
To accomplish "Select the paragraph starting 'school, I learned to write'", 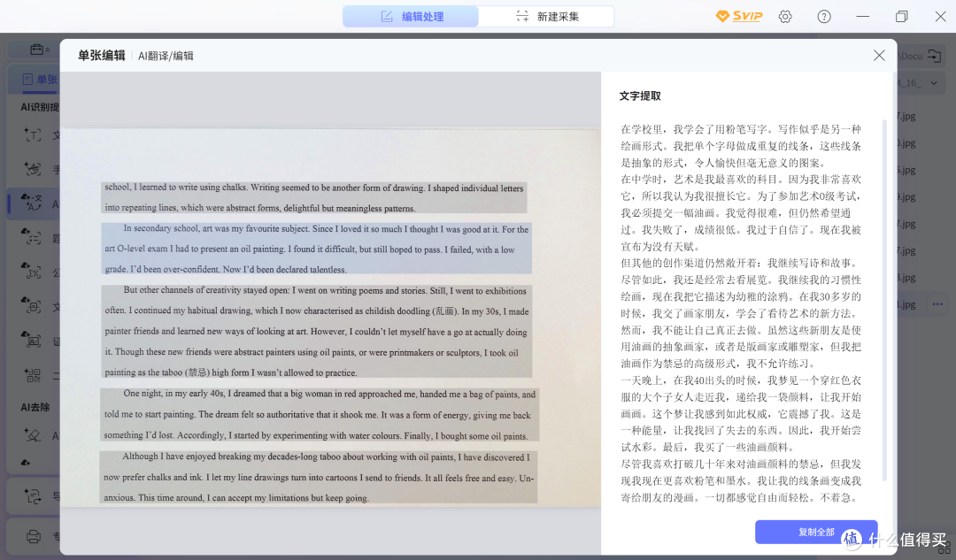I will pos(314,197).
